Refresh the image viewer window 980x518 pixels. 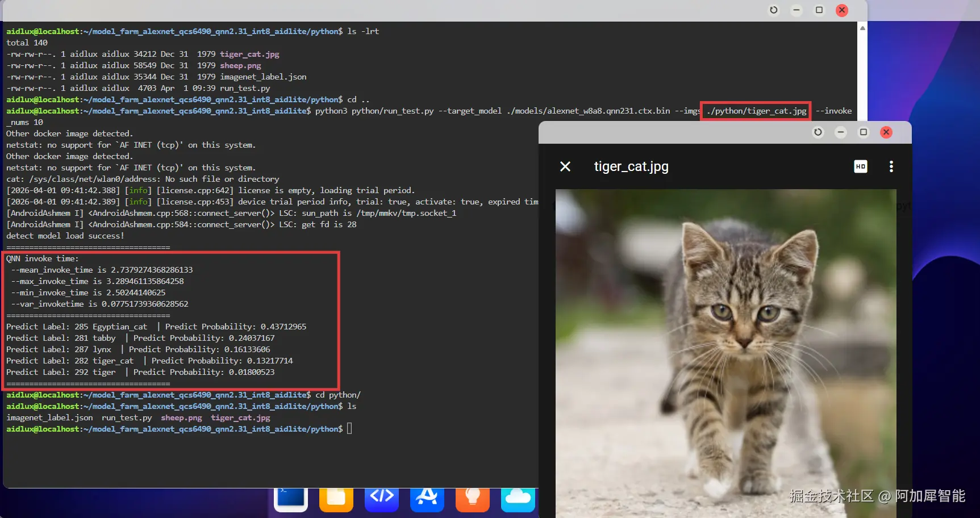click(818, 132)
